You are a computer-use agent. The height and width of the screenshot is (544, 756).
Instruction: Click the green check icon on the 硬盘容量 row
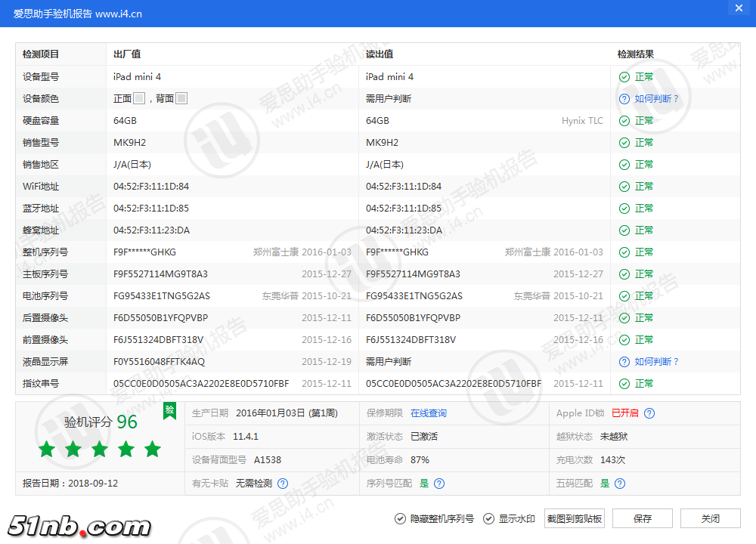tap(624, 120)
